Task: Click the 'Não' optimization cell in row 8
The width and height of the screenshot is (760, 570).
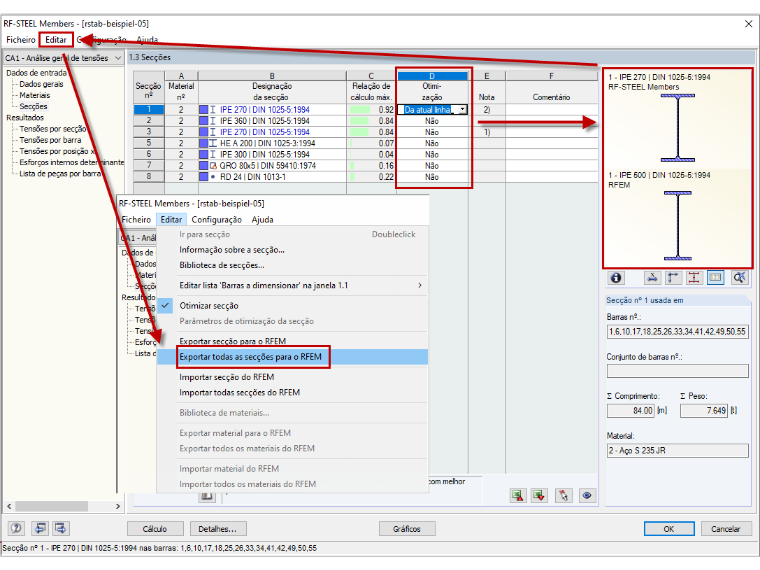Action: coord(431,177)
